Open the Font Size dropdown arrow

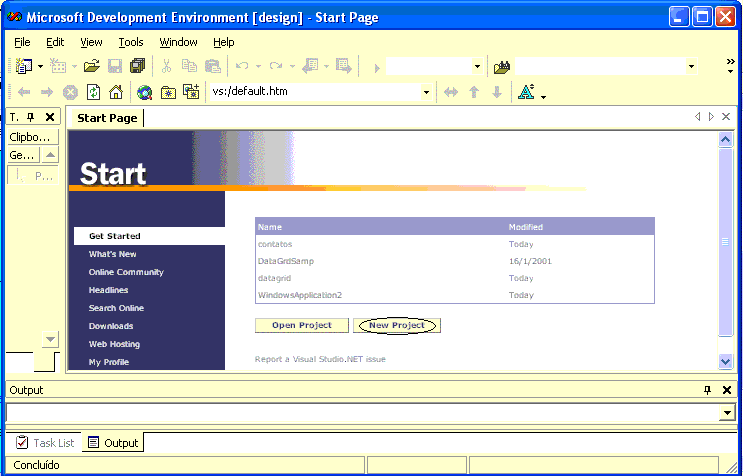(x=544, y=97)
